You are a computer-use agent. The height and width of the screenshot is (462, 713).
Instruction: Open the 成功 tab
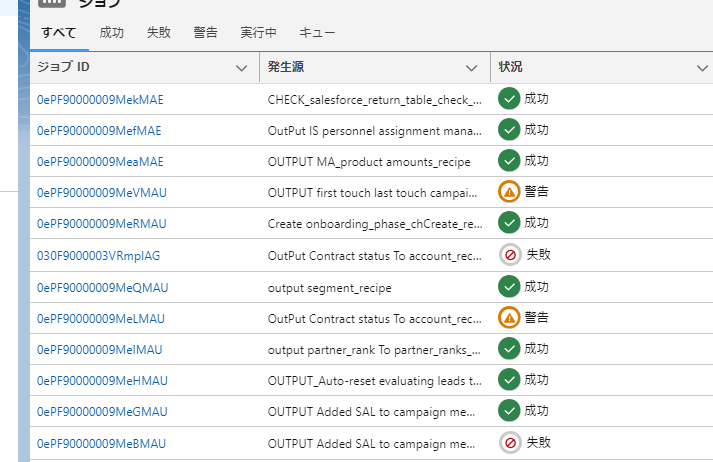click(x=111, y=33)
